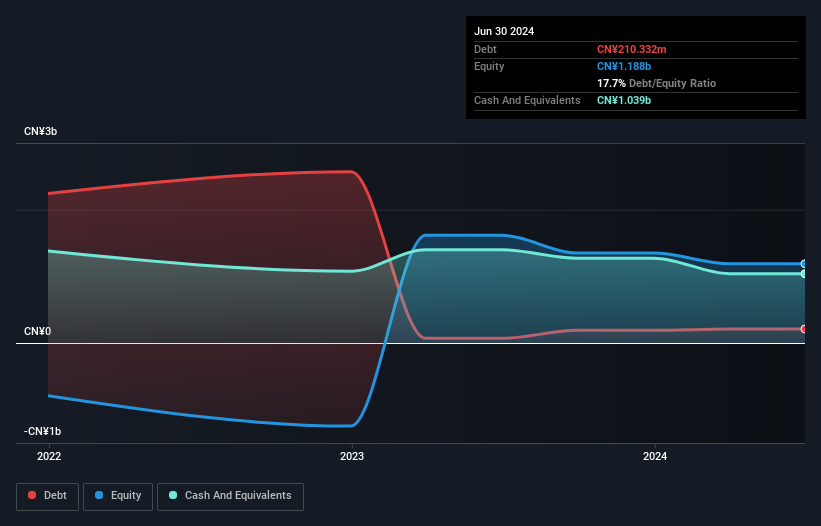The width and height of the screenshot is (821, 526).
Task: Toggle the Debt legend series
Action: tap(47, 496)
